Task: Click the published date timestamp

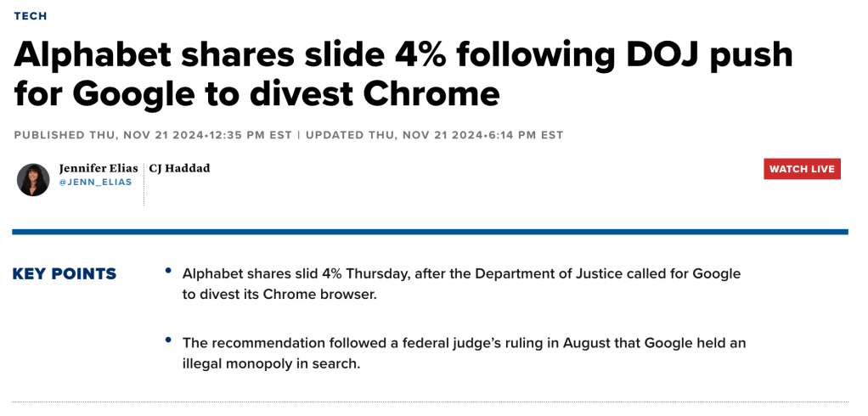Action: pos(153,135)
